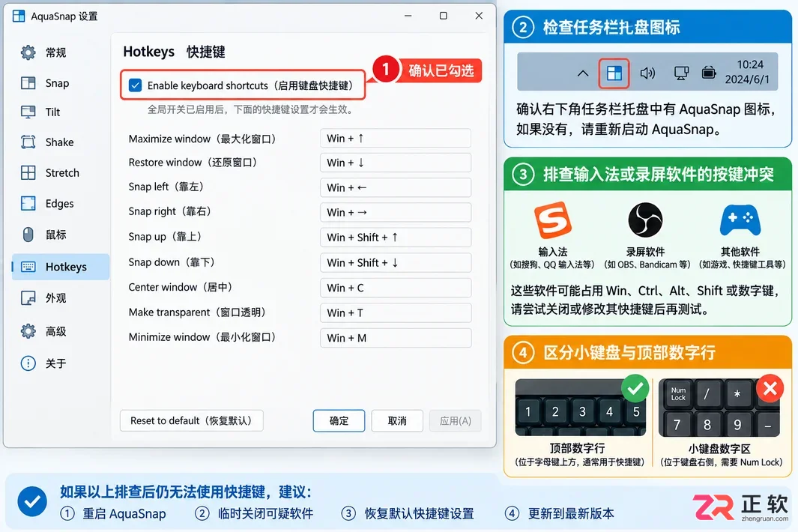Open the 高级 settings page

point(61,331)
